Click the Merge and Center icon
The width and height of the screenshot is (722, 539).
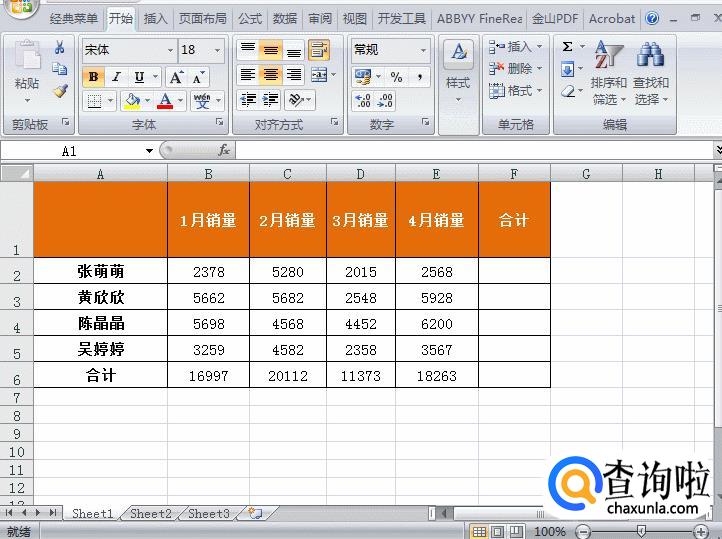[319, 75]
